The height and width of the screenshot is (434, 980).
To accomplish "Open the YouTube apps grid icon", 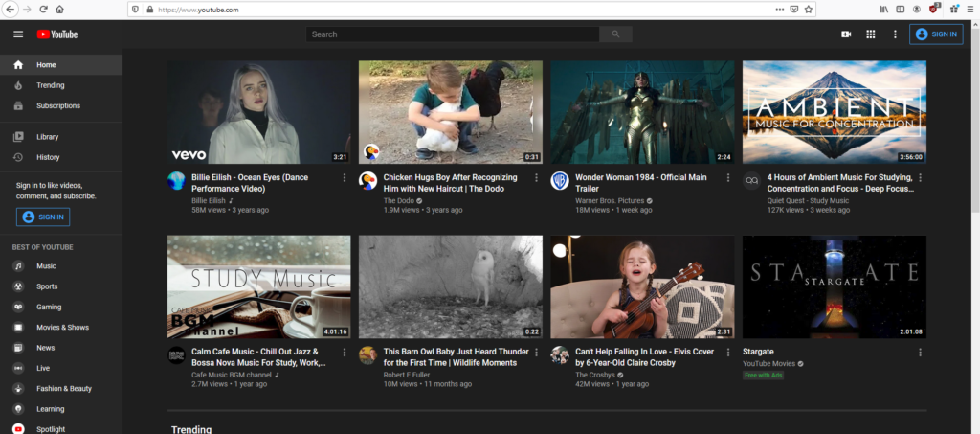I will tap(871, 34).
